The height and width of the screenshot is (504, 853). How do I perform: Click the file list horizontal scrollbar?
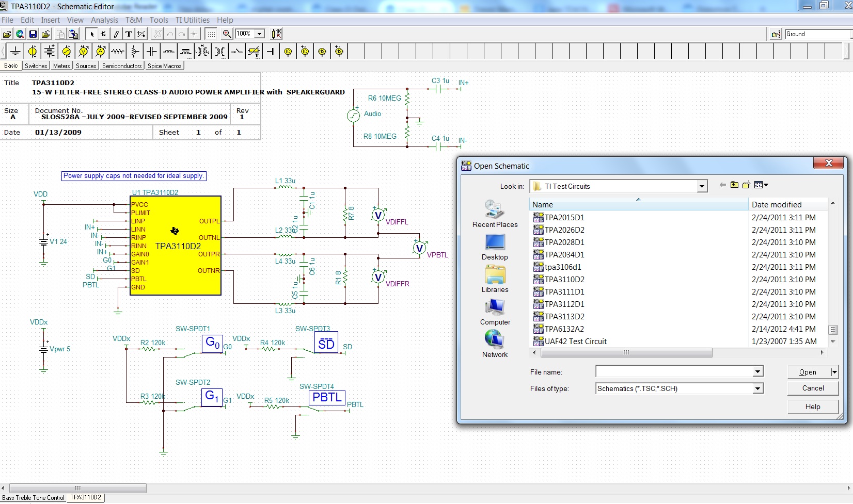626,353
